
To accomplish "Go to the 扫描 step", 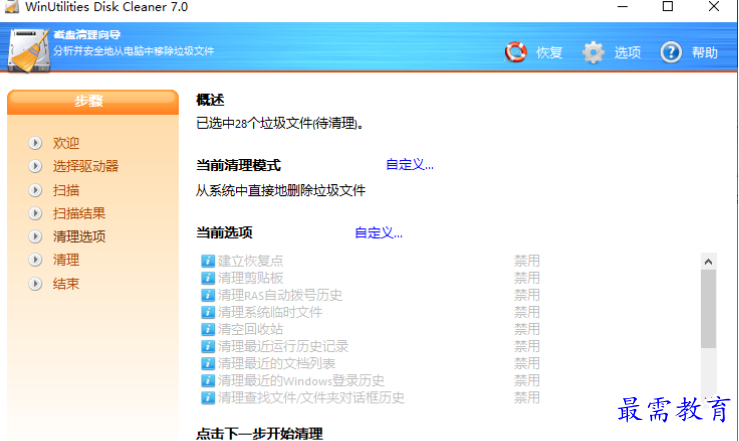I will coord(66,190).
